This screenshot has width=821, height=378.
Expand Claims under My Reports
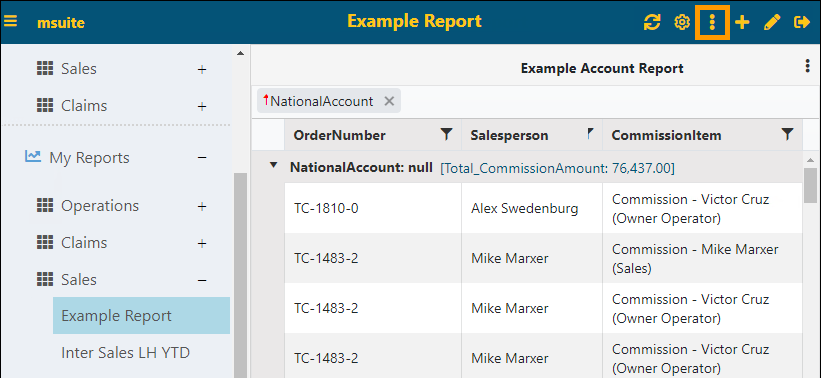[202, 243]
